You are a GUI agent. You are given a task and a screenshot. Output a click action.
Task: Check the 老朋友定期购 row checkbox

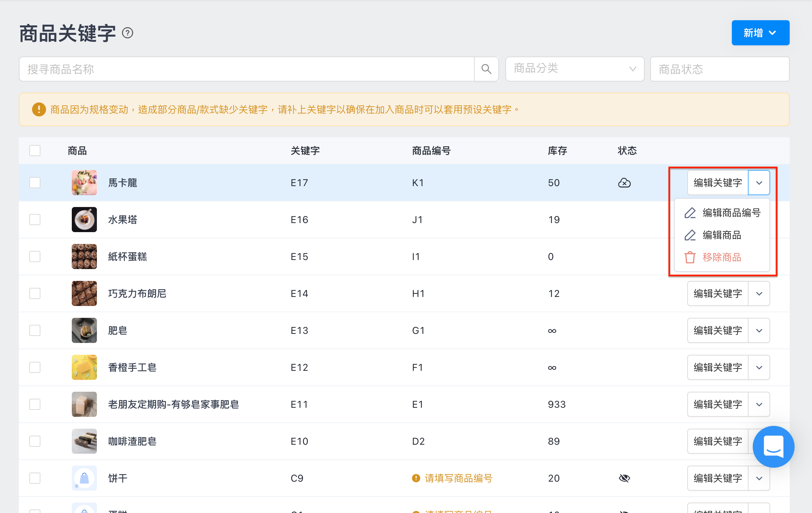[x=35, y=404]
